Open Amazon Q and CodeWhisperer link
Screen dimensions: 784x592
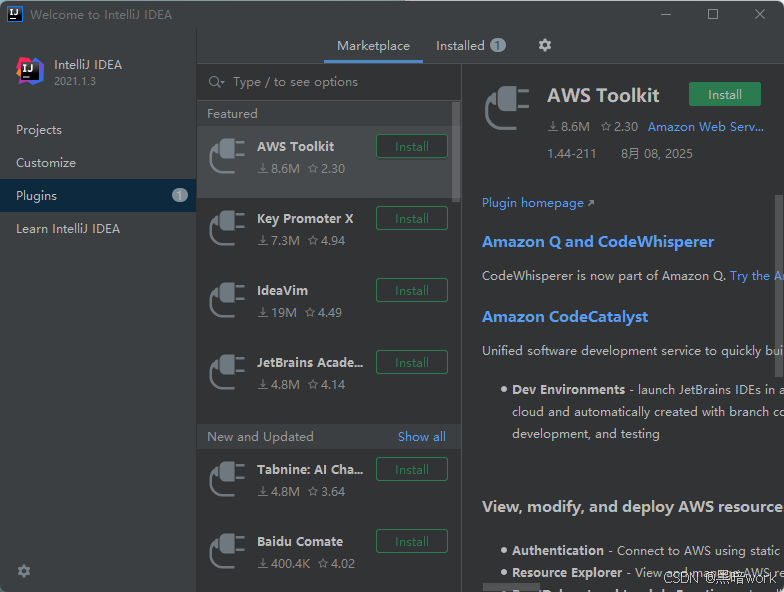point(598,242)
